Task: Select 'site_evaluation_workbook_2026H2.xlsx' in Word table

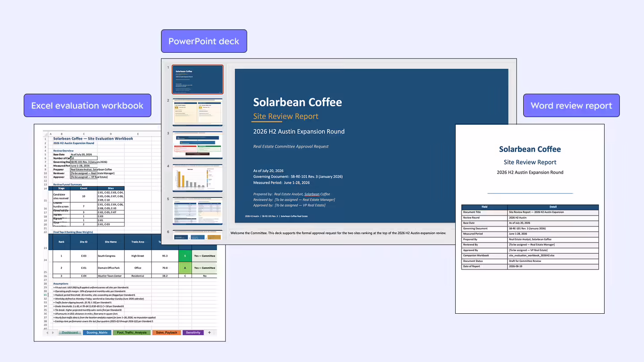Action: click(553, 256)
